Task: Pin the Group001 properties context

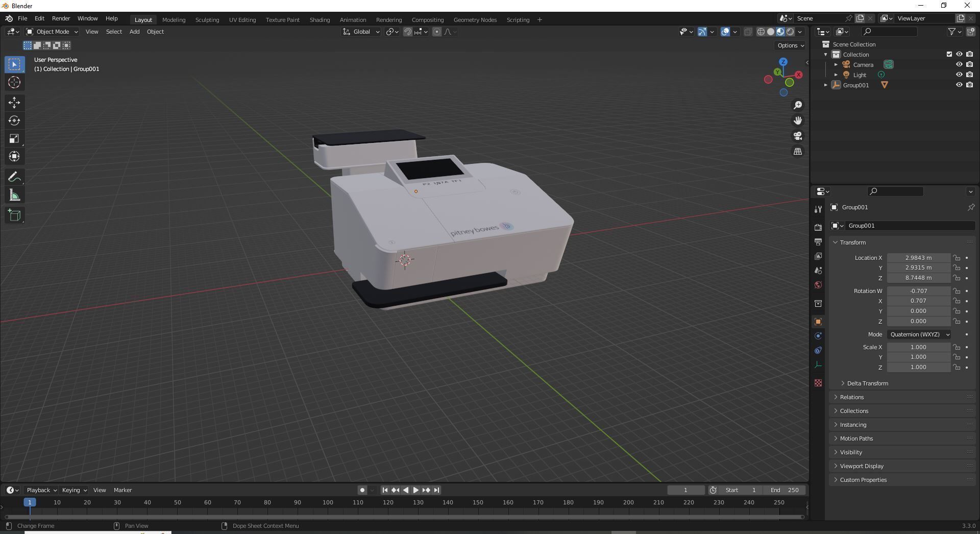Action: pos(971,207)
